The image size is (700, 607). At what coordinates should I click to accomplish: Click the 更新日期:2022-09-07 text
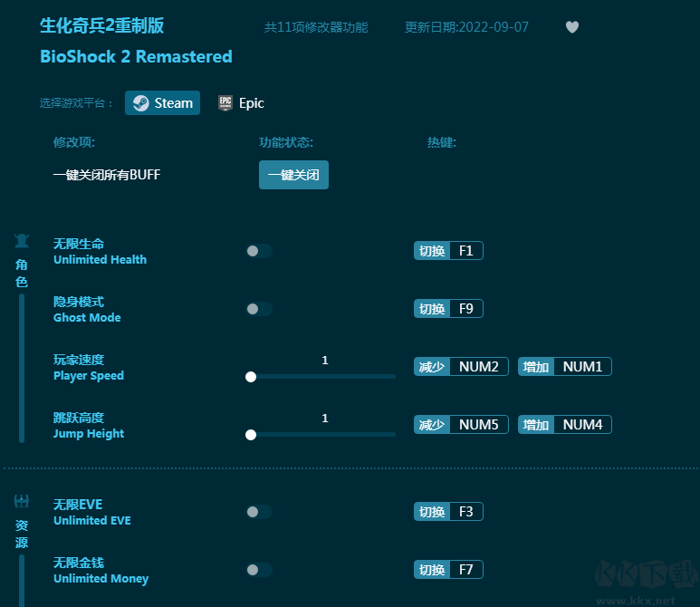pyautogui.click(x=466, y=27)
